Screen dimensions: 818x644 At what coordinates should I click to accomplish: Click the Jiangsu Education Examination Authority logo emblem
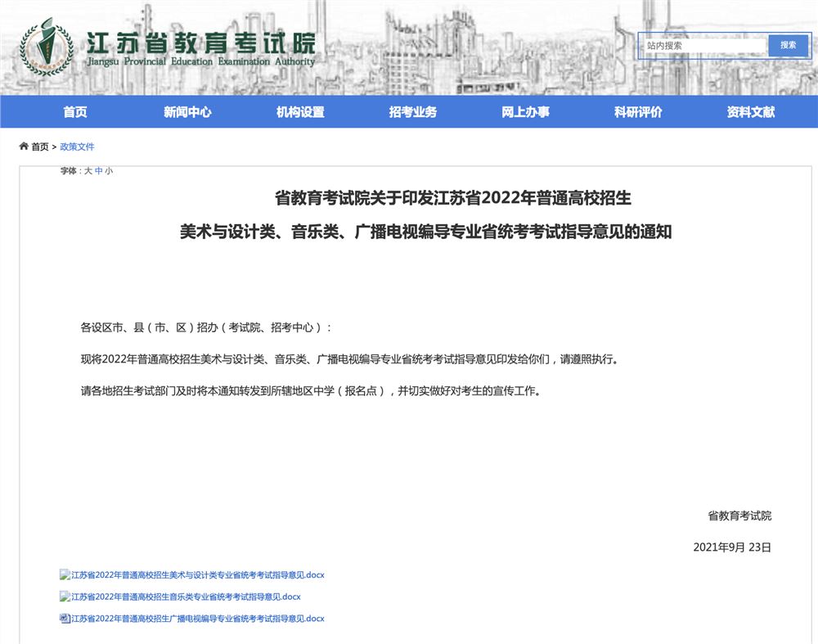47,47
